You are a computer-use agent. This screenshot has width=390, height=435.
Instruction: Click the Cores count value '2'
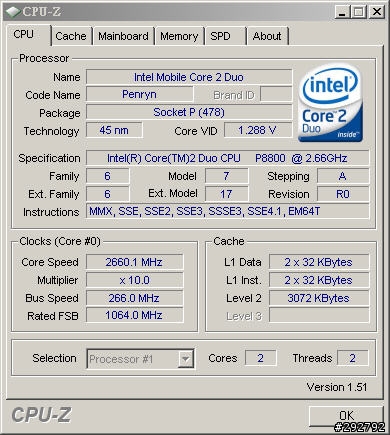[x=260, y=358]
